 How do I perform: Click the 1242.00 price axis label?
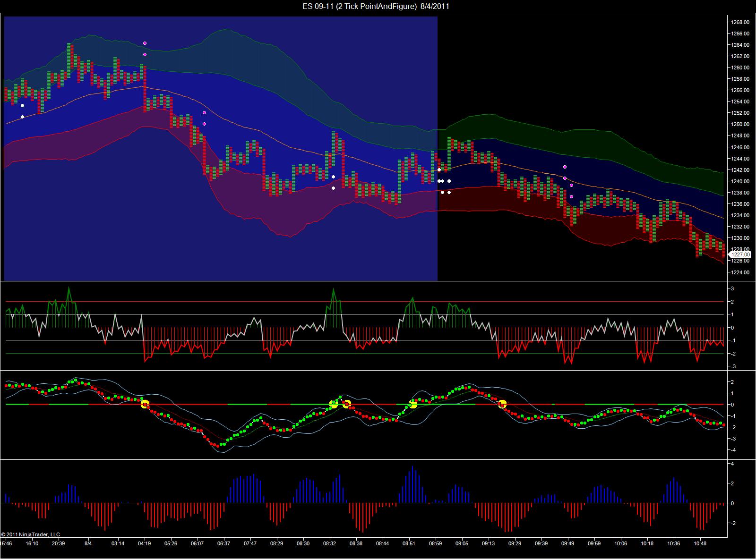(740, 170)
